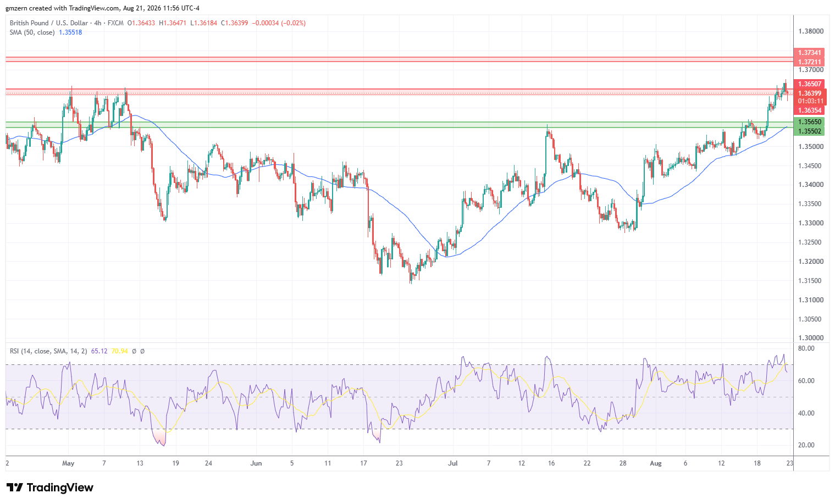Click the RSI axis value 40.00
Screen dimensions: 835x504
[x=806, y=413]
